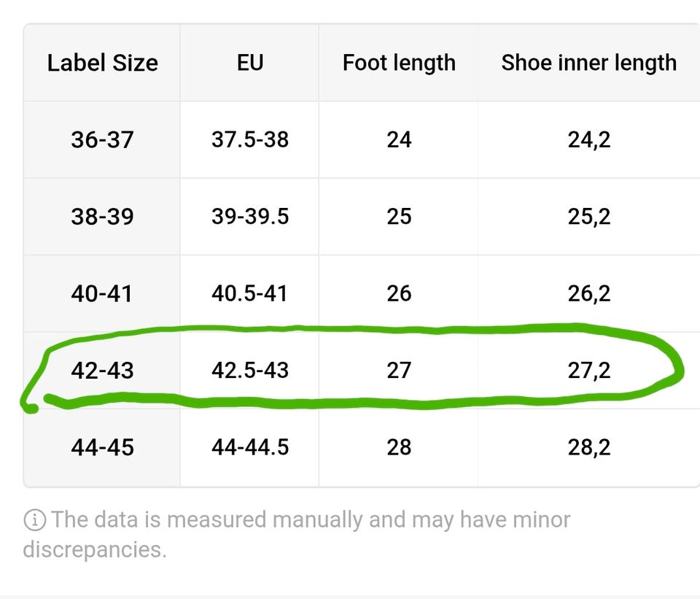Click EU size 44-44.5 cell
The height and width of the screenshot is (599, 700).
point(250,447)
